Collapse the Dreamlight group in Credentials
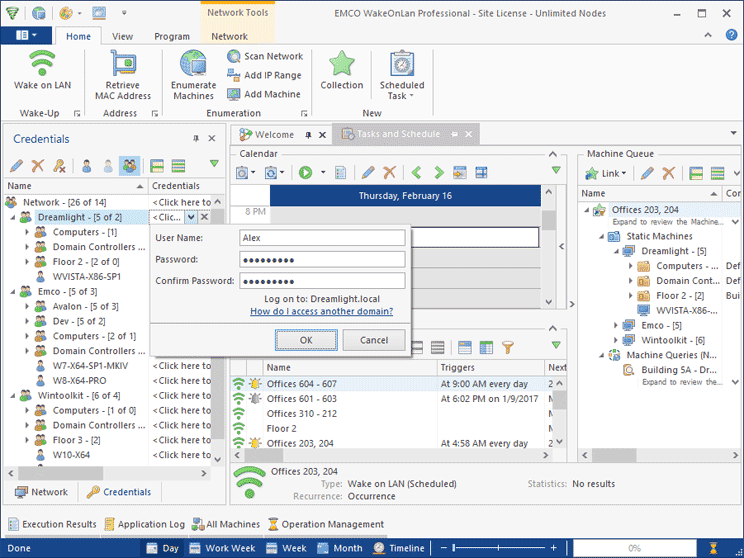This screenshot has width=744, height=558. click(12, 217)
